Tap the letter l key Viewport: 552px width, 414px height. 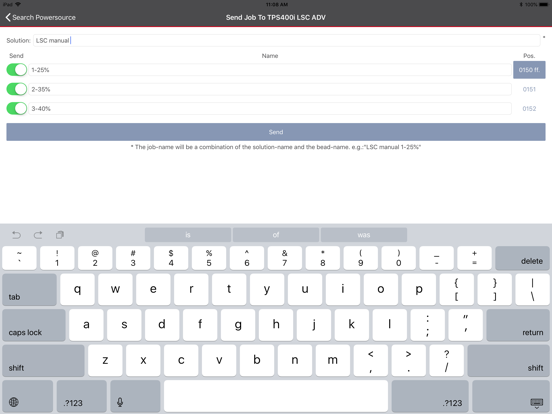point(390,325)
